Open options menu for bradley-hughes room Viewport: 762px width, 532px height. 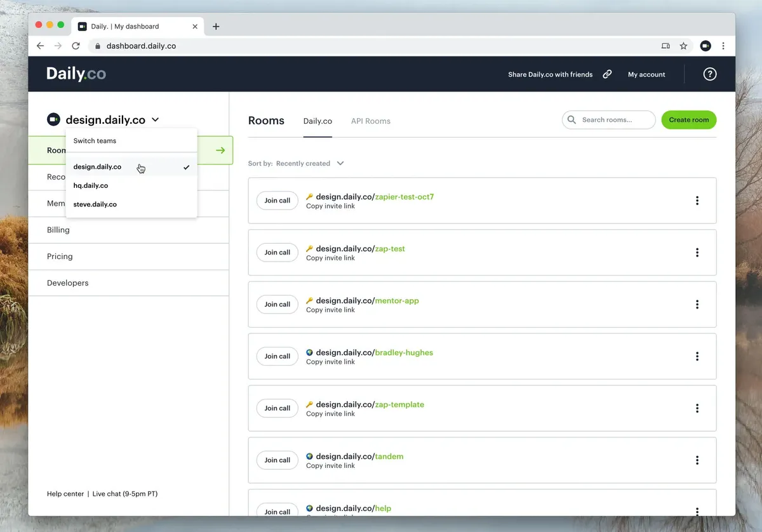pos(697,357)
